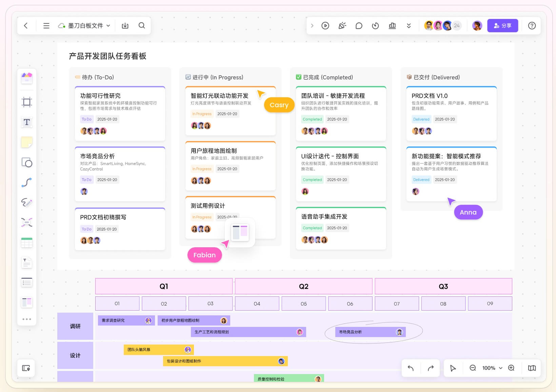Open the bottom-left layers panel icon
The width and height of the screenshot is (556, 392).
tap(26, 368)
